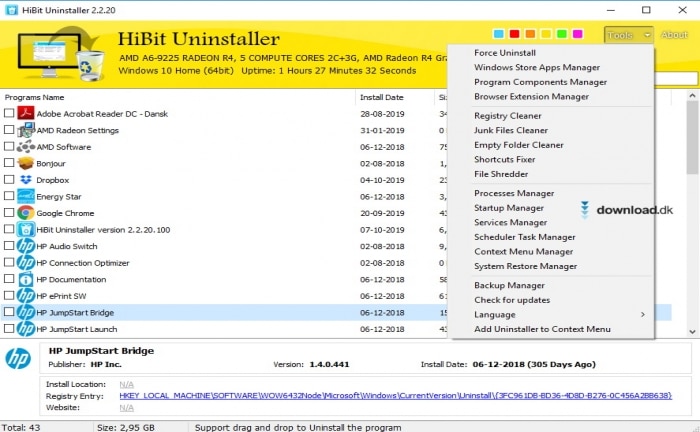700x432 pixels.
Task: Expand the Language submenu arrow
Action: pos(643,315)
